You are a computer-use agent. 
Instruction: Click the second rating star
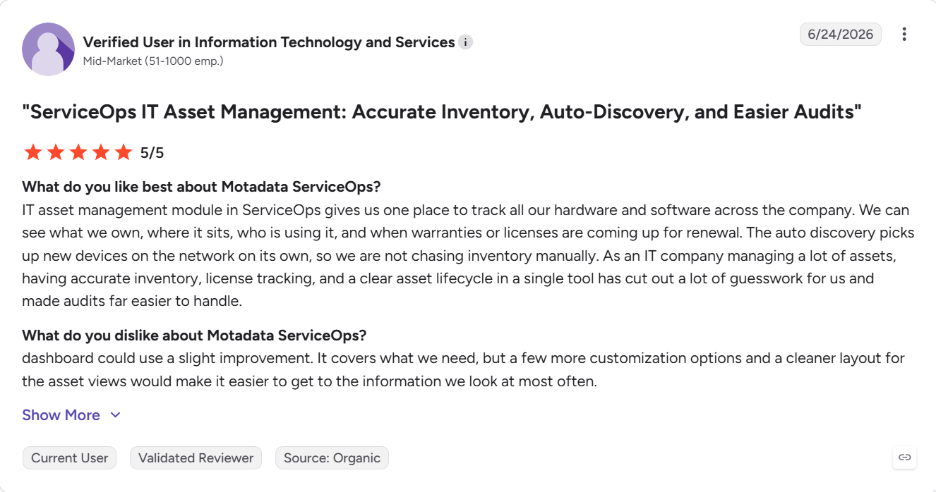(x=56, y=152)
